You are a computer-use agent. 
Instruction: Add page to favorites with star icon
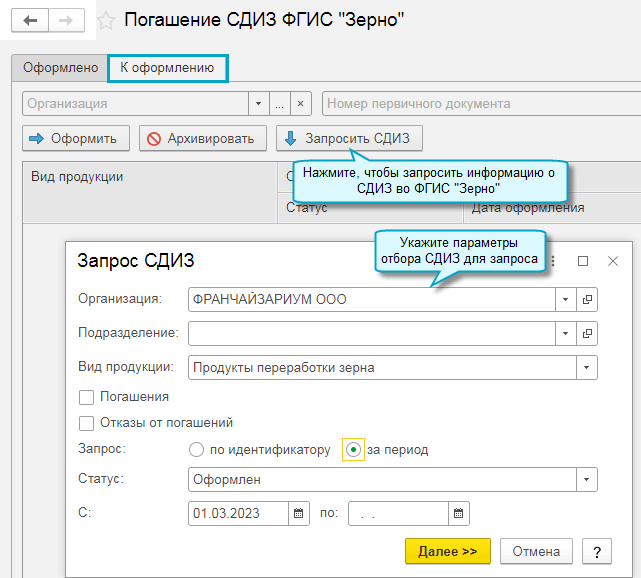coord(106,20)
